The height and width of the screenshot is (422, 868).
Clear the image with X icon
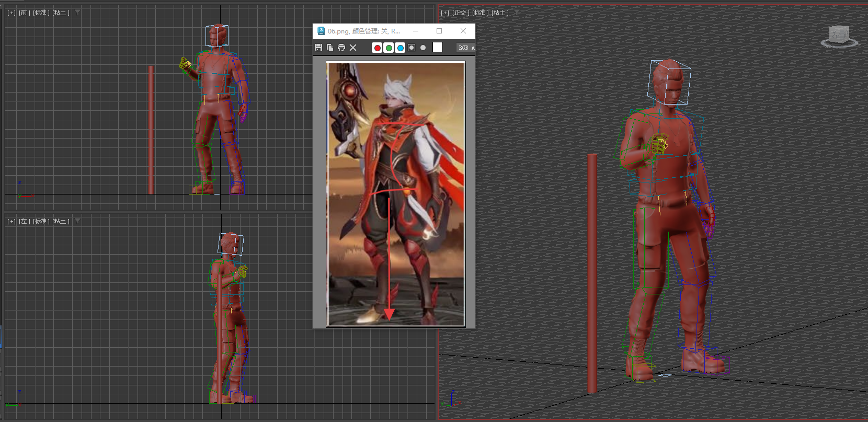(x=353, y=48)
